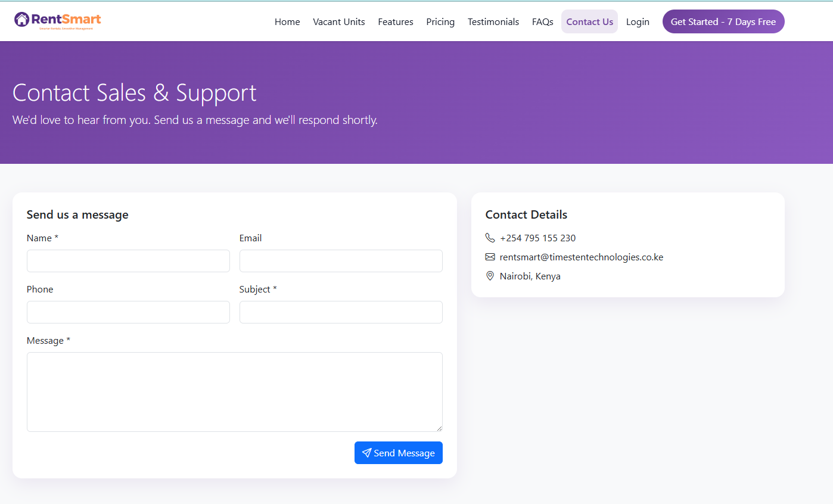The image size is (833, 504).
Task: Open FAQs from the top navigation
Action: point(543,21)
